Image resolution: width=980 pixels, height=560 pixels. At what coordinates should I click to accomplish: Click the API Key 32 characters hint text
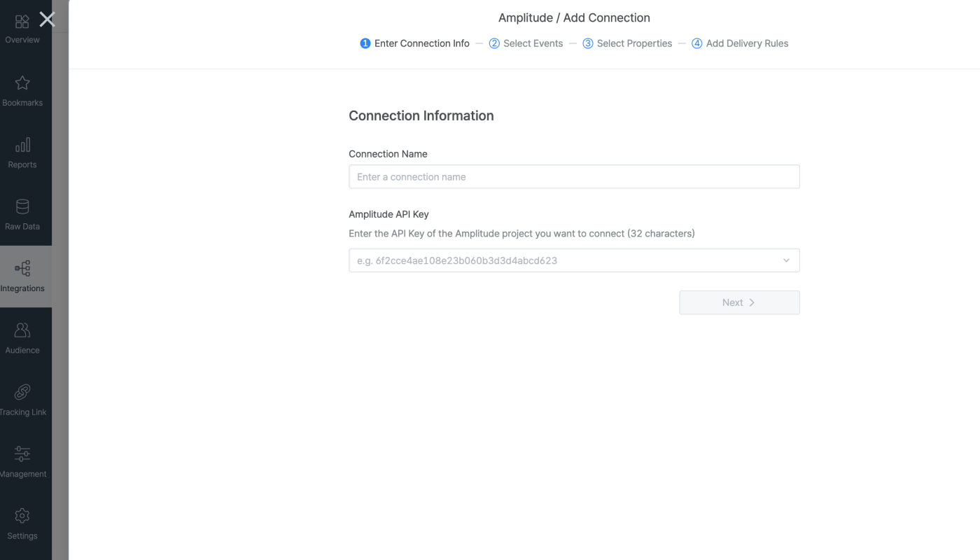521,233
